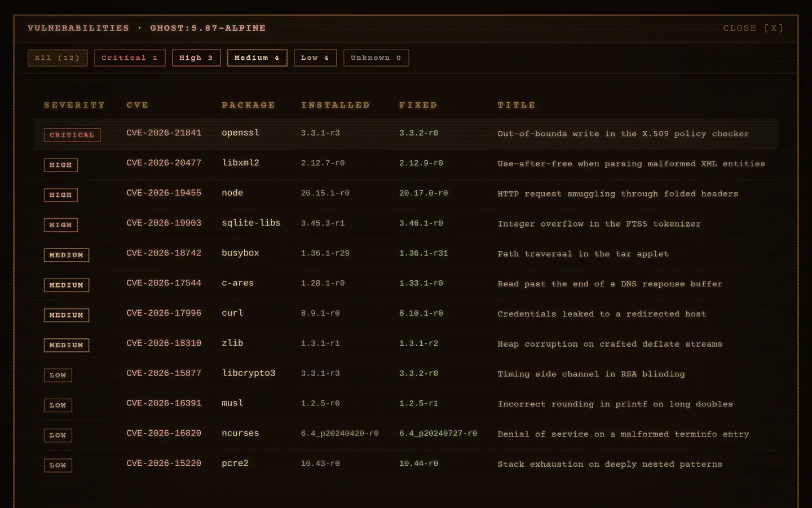Click the title 'HTTP request smuggling through folded headers'

pos(618,194)
